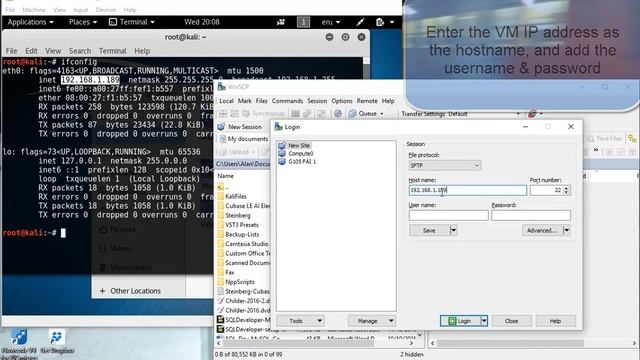Screen dimensions: 640x360
Task: Open the Advanced button dropdown arrow
Action: tap(566, 231)
